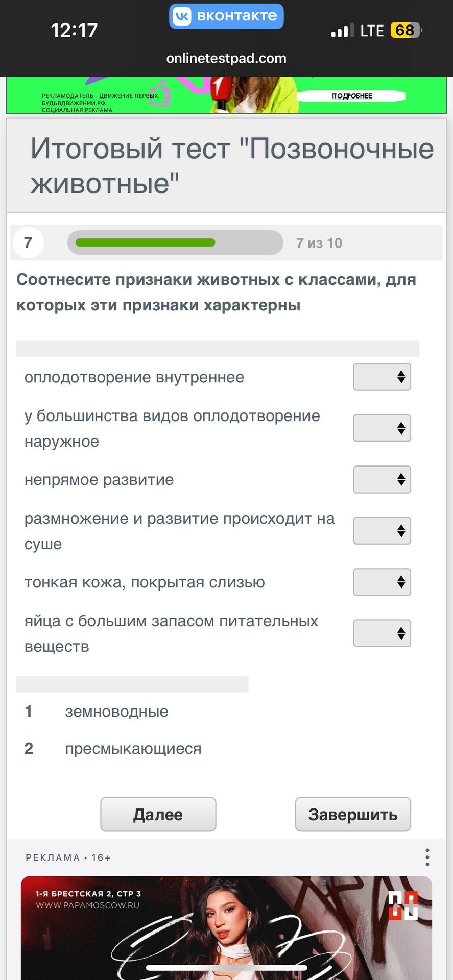Click the green test progress bar
This screenshot has width=453, height=980.
(175, 242)
